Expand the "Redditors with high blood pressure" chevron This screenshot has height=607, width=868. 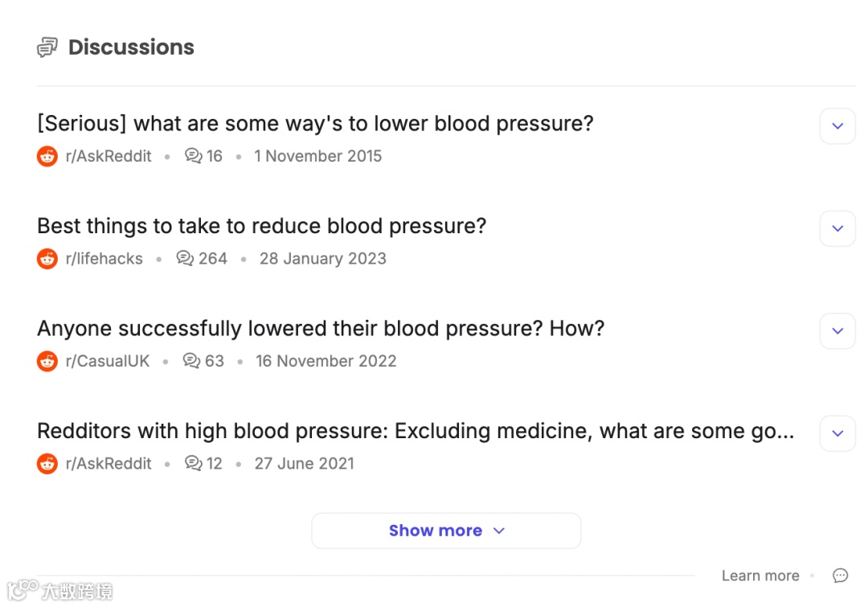[x=837, y=433]
